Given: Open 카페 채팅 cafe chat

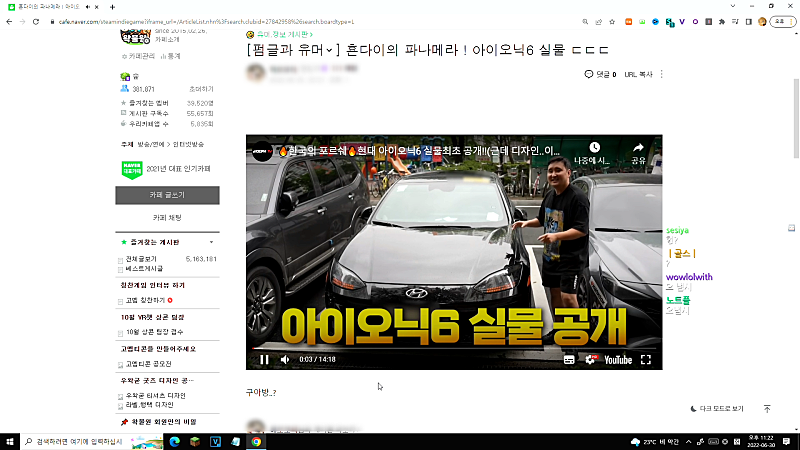Looking at the screenshot, I should click(x=167, y=217).
